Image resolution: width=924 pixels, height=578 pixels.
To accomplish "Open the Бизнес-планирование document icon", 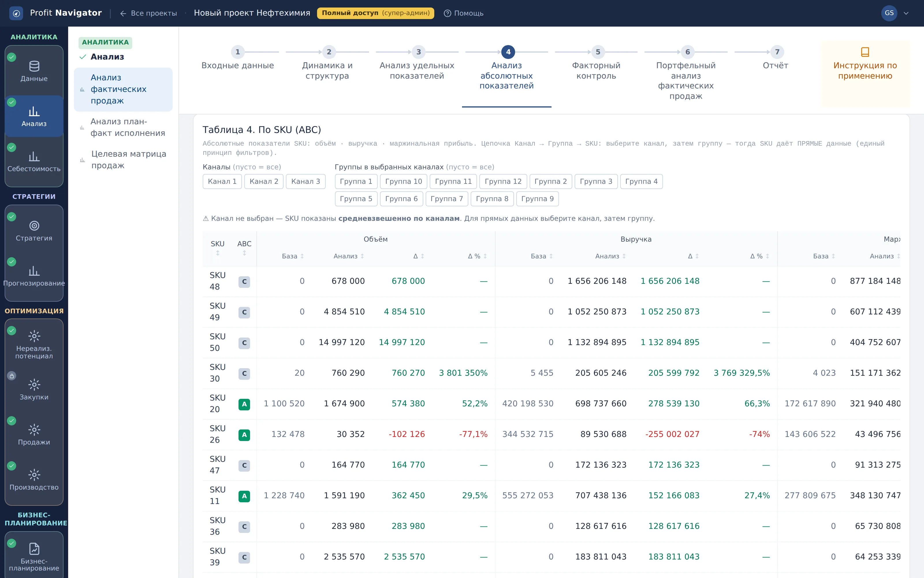I will point(34,549).
